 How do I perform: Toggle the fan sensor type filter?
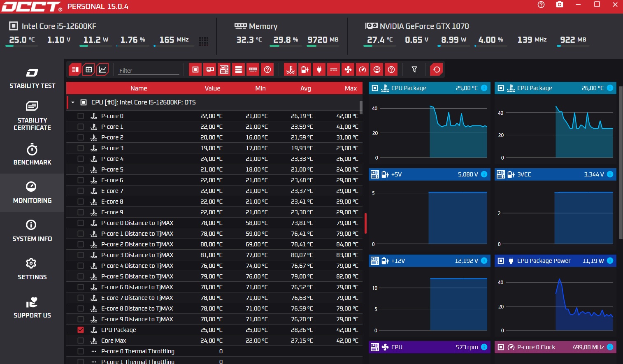(348, 70)
